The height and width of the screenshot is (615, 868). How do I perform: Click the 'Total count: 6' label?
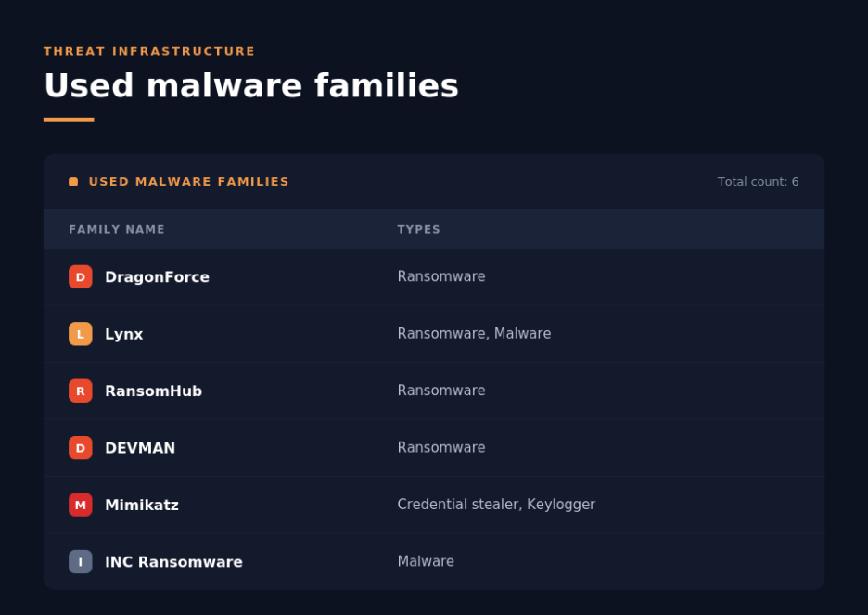pyautogui.click(x=758, y=182)
